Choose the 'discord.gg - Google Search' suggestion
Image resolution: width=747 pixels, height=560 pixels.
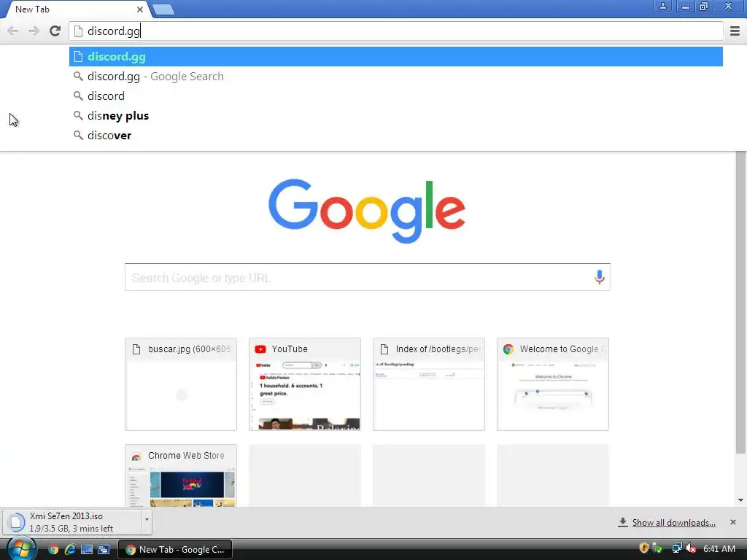click(396, 76)
